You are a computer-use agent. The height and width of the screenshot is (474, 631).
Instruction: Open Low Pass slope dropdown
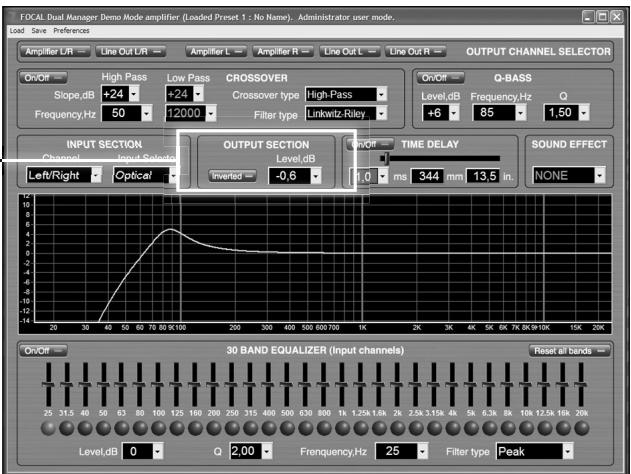pyautogui.click(x=198, y=94)
